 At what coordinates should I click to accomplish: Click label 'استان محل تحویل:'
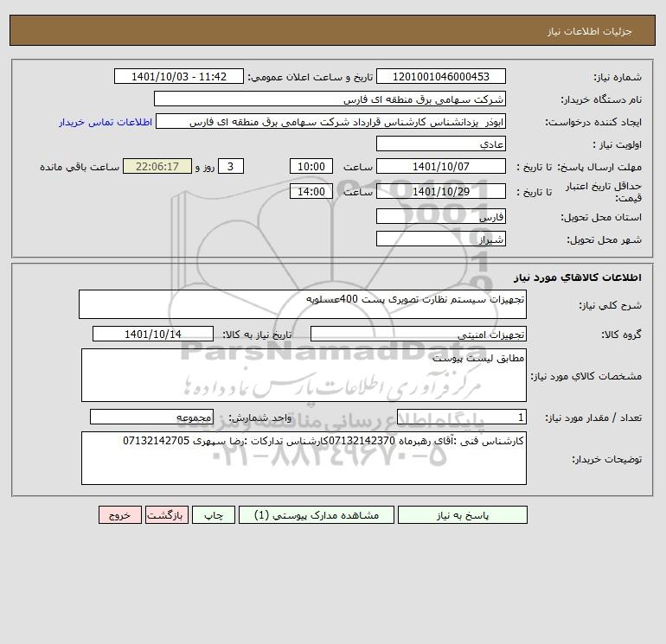tap(601, 217)
